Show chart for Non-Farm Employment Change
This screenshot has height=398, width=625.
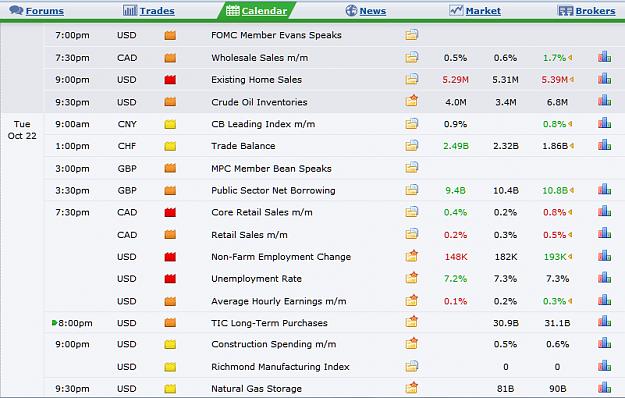[x=604, y=256]
